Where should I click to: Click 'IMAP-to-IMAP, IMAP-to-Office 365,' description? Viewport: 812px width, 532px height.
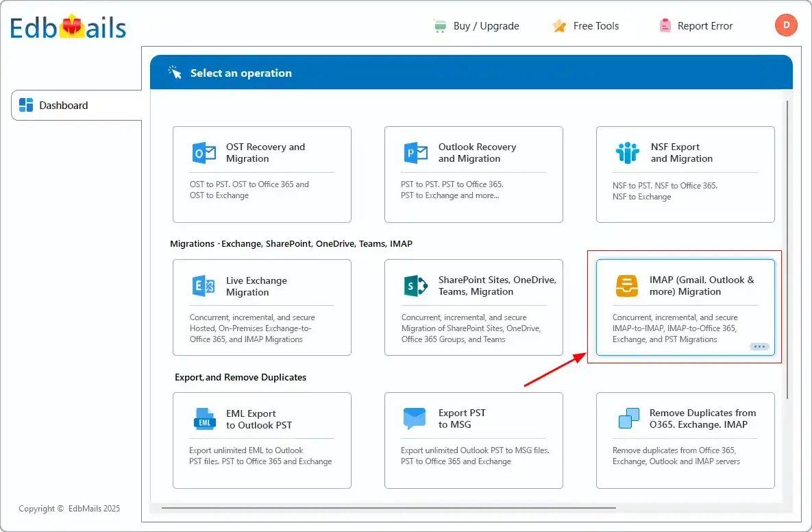click(x=675, y=328)
